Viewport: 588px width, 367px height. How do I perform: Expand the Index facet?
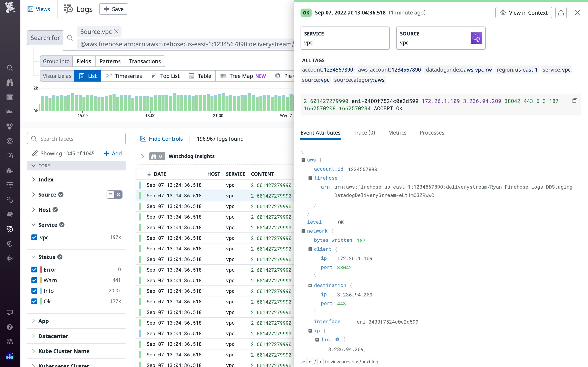[33, 179]
